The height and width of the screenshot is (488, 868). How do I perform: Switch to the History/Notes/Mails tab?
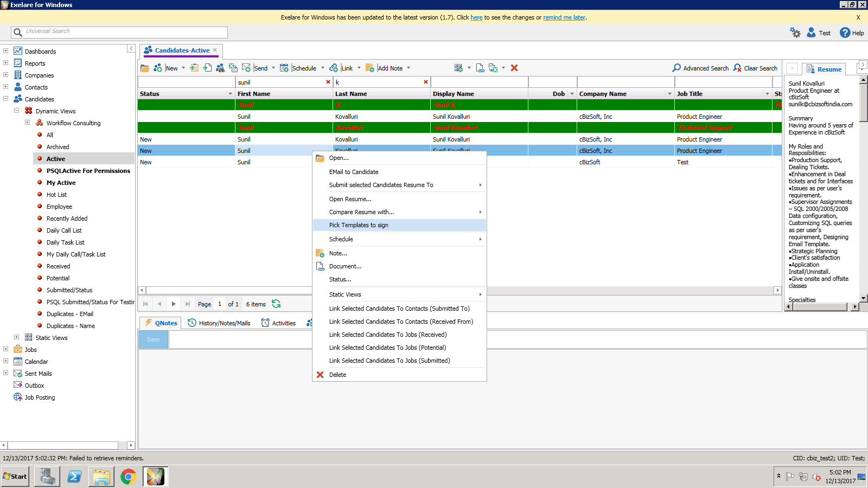click(219, 323)
